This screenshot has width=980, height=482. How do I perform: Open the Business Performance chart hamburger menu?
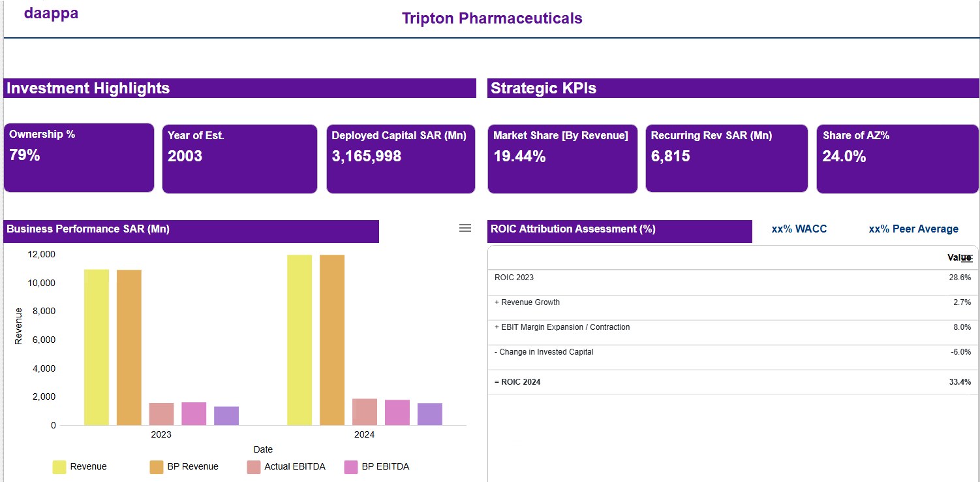(x=465, y=228)
